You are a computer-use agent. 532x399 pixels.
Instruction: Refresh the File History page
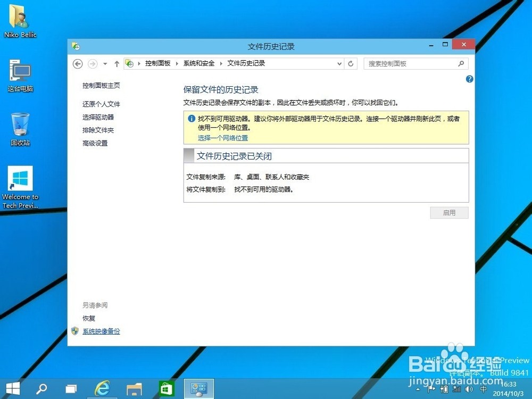[x=351, y=64]
